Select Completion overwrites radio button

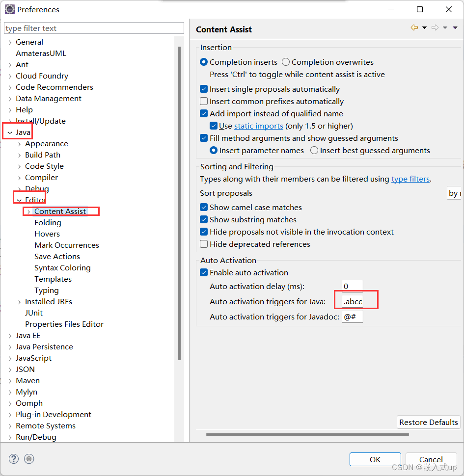(285, 62)
